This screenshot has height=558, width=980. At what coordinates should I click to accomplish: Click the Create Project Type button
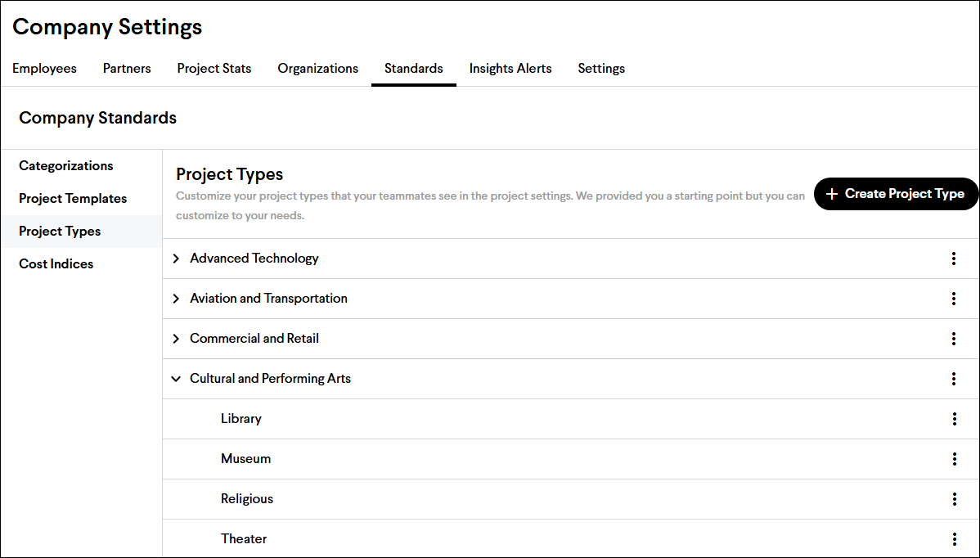tap(896, 194)
